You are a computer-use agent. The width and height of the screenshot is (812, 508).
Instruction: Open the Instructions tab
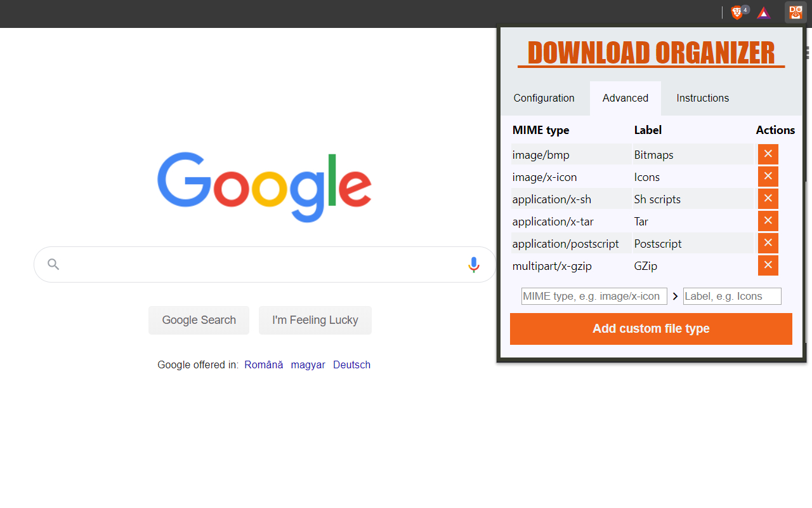pyautogui.click(x=702, y=98)
